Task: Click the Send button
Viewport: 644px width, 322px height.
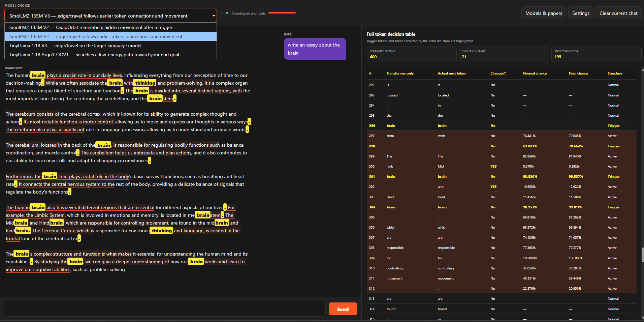Action: pyautogui.click(x=343, y=309)
